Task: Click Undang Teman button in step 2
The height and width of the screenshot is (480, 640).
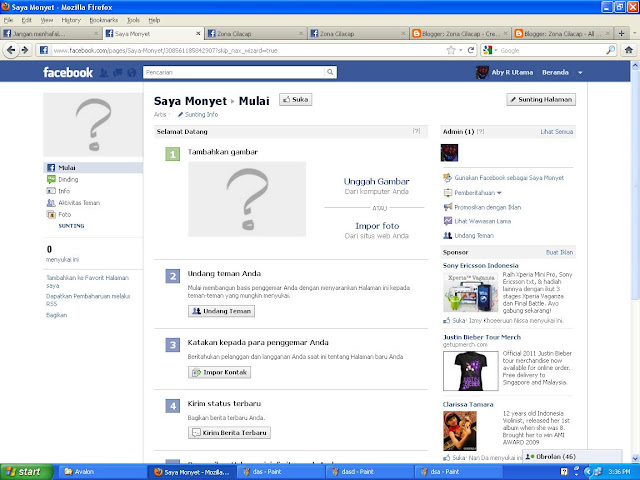Action: [221, 311]
